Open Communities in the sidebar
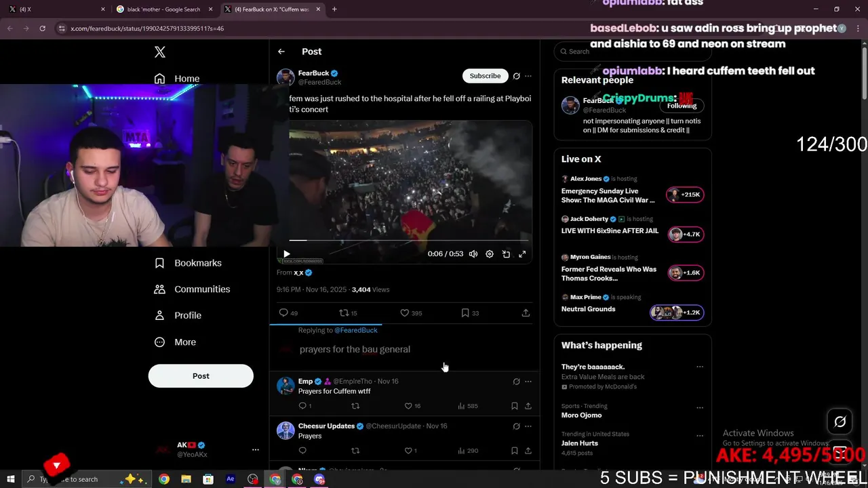 tap(192, 289)
